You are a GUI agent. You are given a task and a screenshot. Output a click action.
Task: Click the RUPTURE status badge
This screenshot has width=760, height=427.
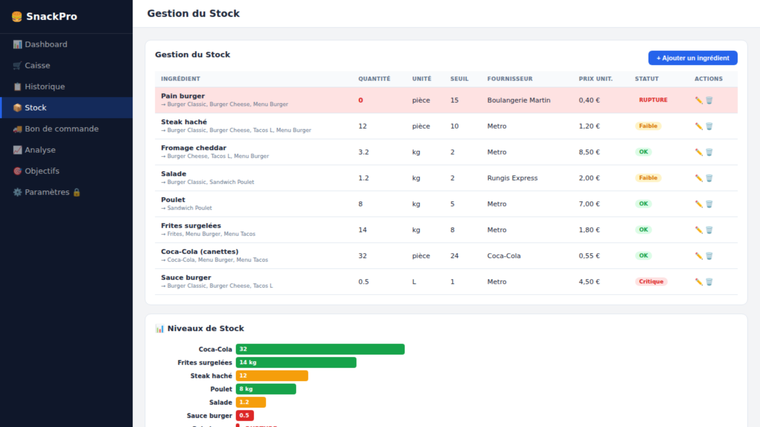click(653, 100)
